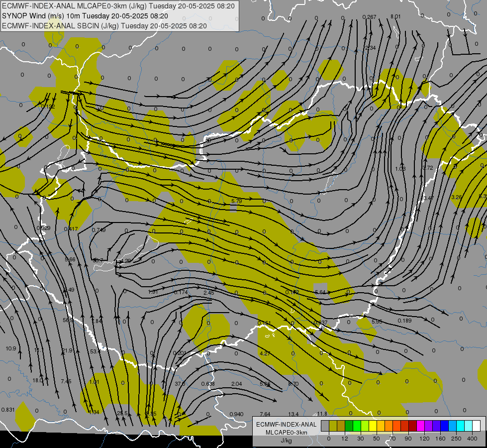
Task: Click the 5.66 value on the map
Action: pos(70,259)
